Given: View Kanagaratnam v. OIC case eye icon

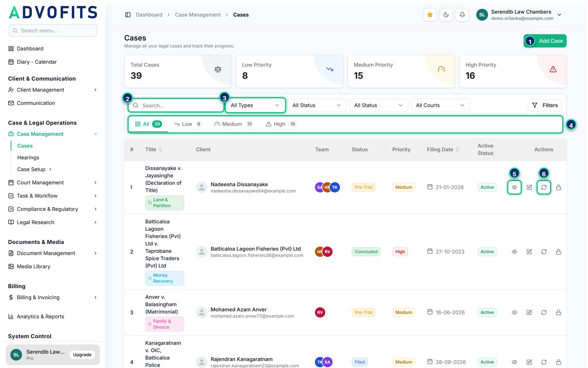Looking at the screenshot, I should point(514,362).
